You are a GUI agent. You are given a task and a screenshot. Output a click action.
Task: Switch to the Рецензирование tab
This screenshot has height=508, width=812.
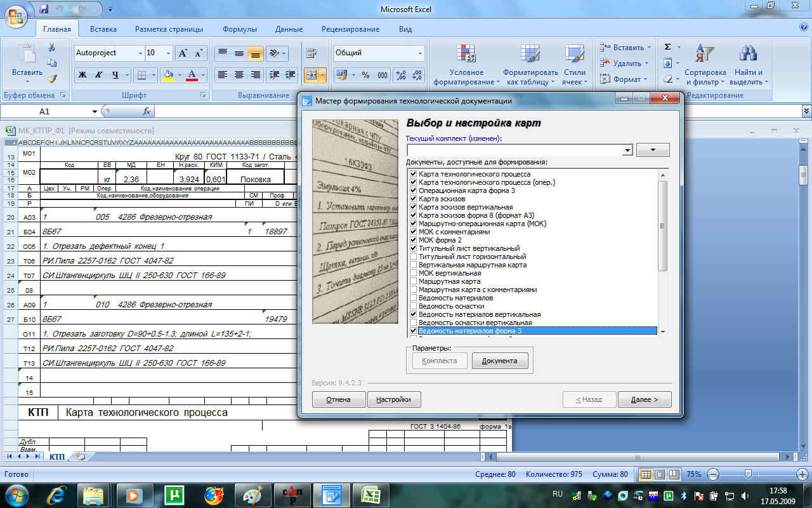tap(350, 29)
